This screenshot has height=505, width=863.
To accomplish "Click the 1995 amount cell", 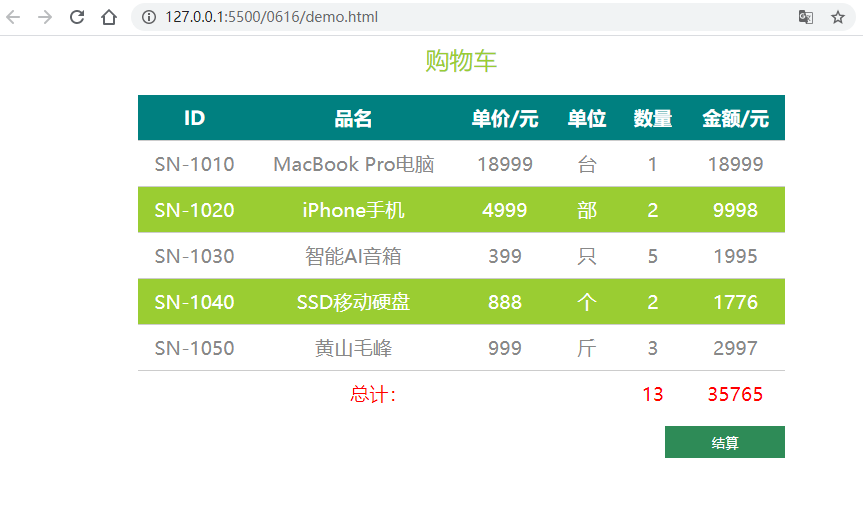I will pyautogui.click(x=735, y=256).
